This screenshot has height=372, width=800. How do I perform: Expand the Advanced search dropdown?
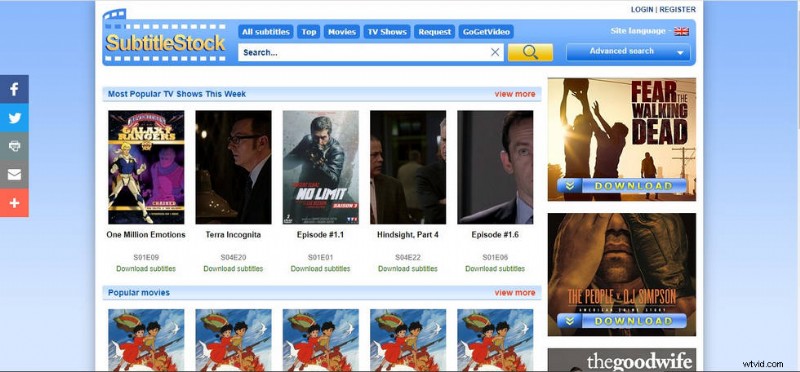click(x=628, y=52)
